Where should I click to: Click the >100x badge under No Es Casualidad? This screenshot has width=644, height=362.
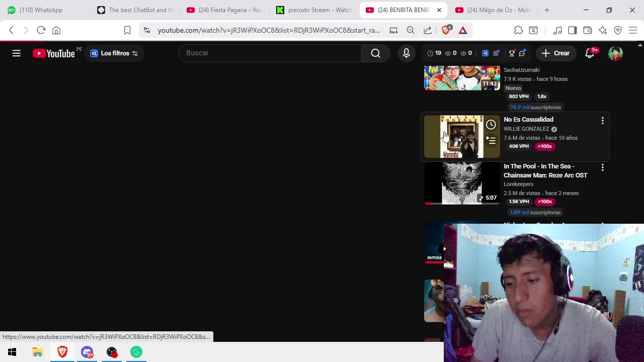[544, 146]
